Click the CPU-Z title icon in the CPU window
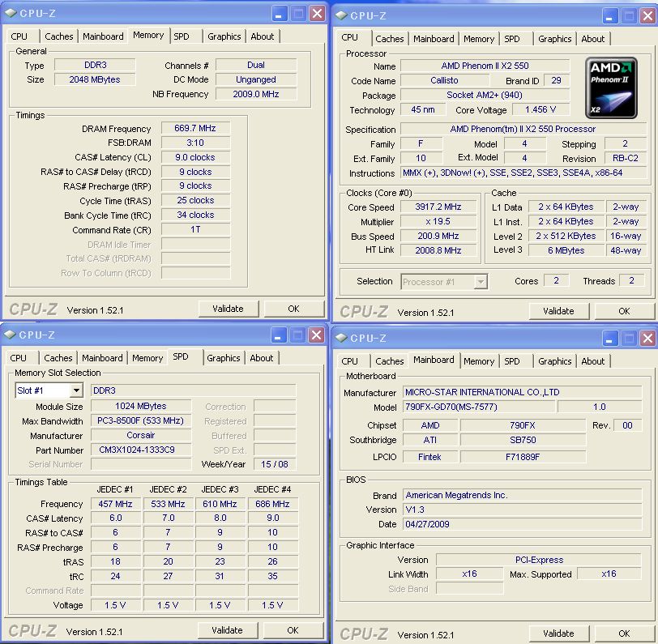The image size is (658, 644). (341, 15)
